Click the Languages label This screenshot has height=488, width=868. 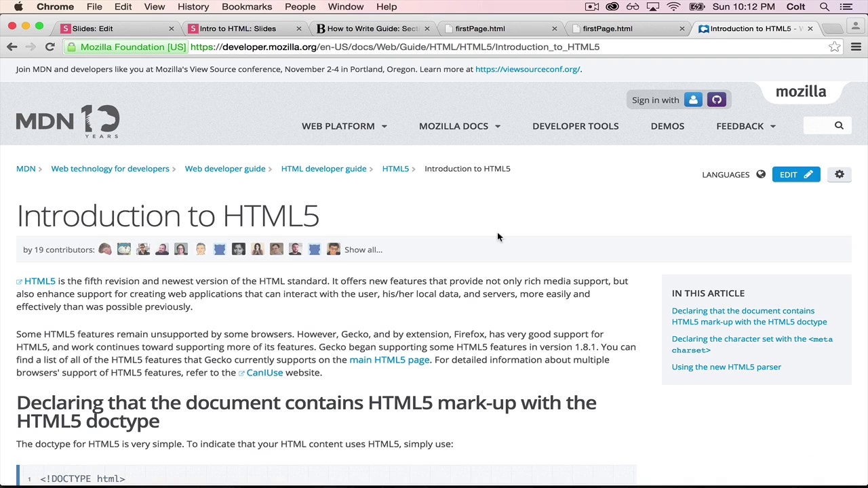[x=726, y=174]
